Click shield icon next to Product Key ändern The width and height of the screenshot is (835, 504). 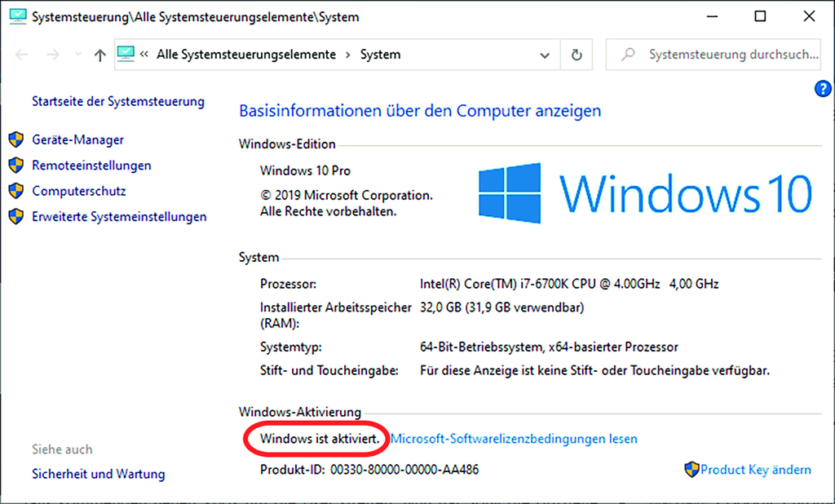click(x=691, y=470)
